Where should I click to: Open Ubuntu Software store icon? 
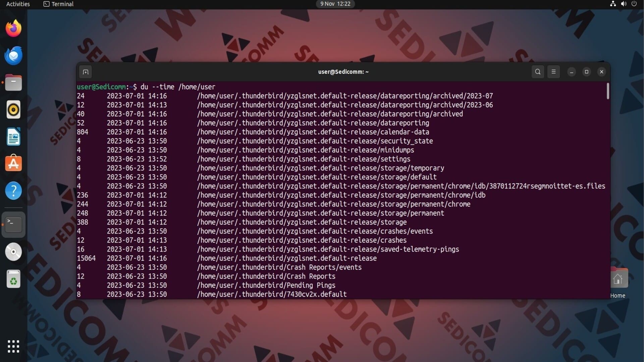point(13,164)
